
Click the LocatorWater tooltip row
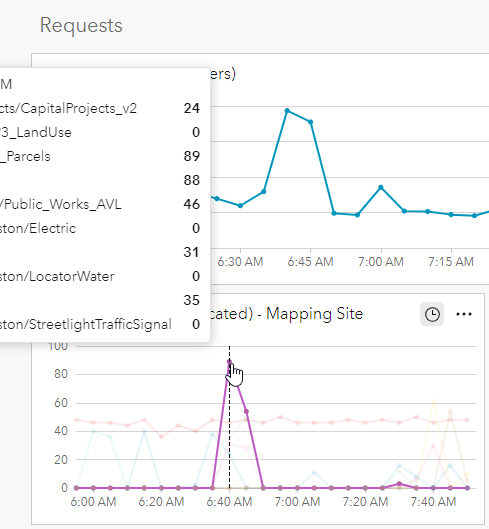(x=100, y=276)
